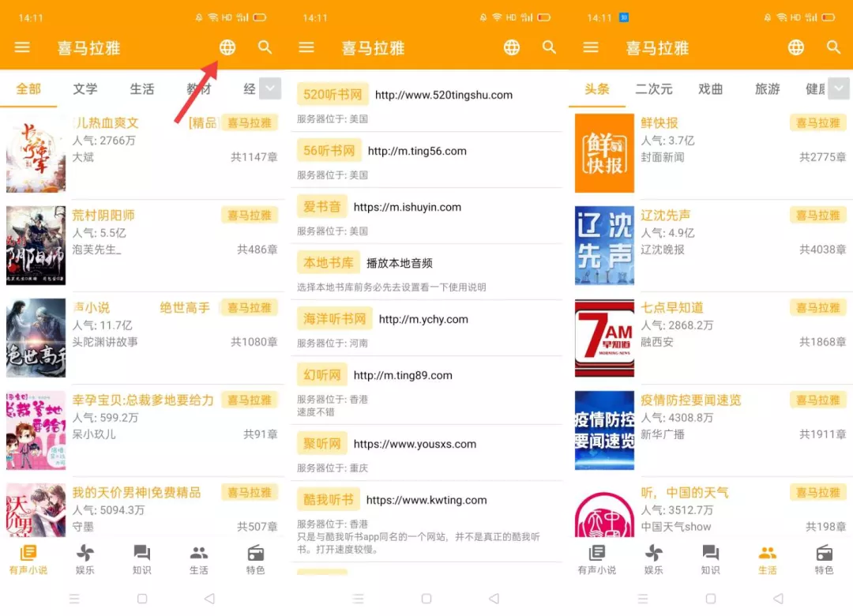Tap globe icon in right screen

click(796, 47)
